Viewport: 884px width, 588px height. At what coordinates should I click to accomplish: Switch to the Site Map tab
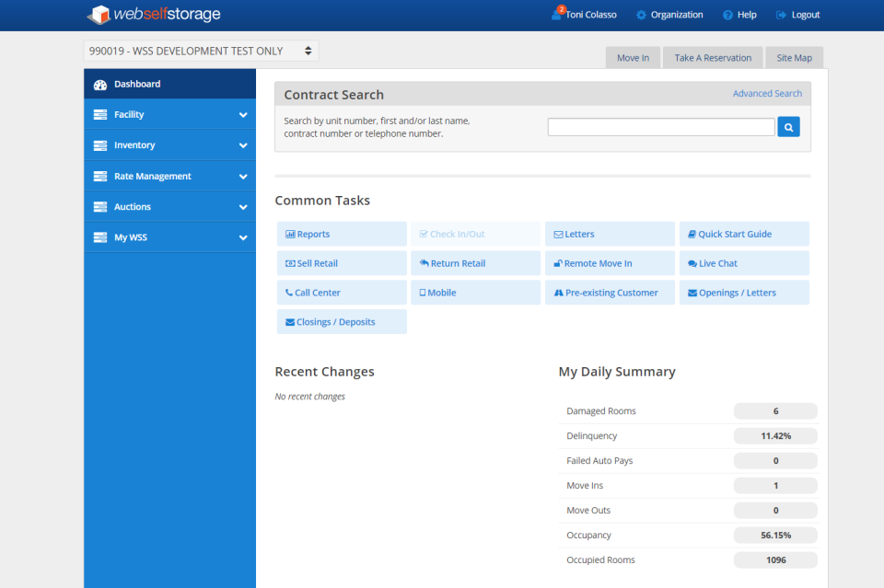point(794,57)
